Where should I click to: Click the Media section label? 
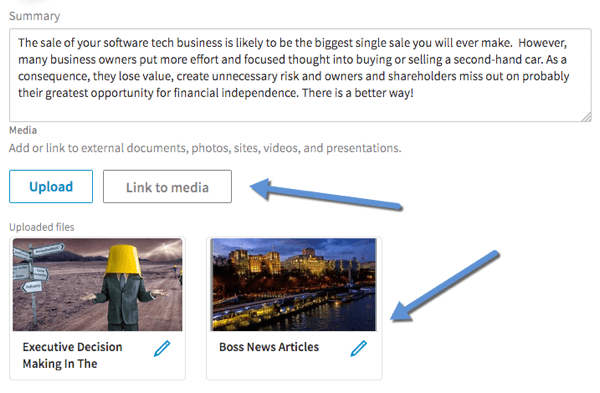point(23,130)
